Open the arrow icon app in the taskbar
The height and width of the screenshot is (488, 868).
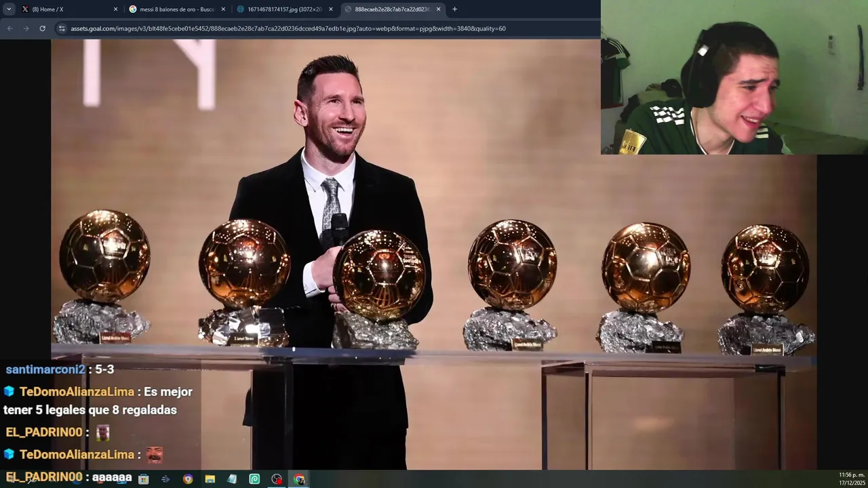click(x=165, y=479)
